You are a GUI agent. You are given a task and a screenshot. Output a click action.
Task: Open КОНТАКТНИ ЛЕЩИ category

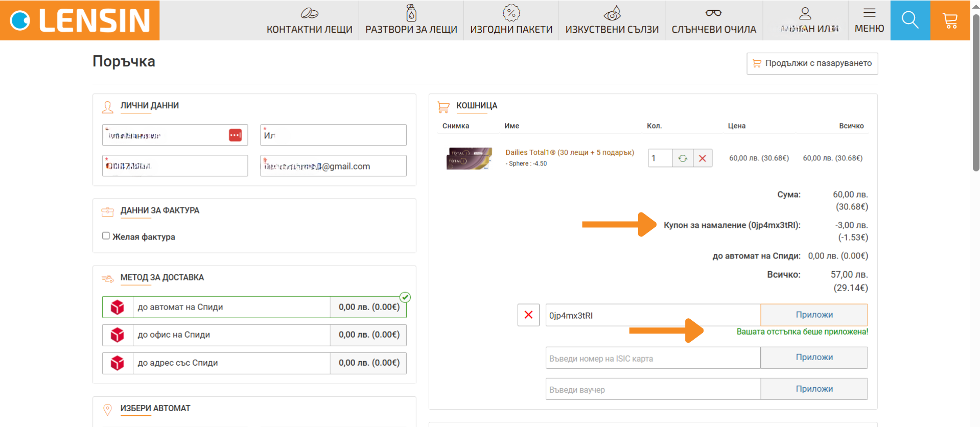(x=309, y=20)
